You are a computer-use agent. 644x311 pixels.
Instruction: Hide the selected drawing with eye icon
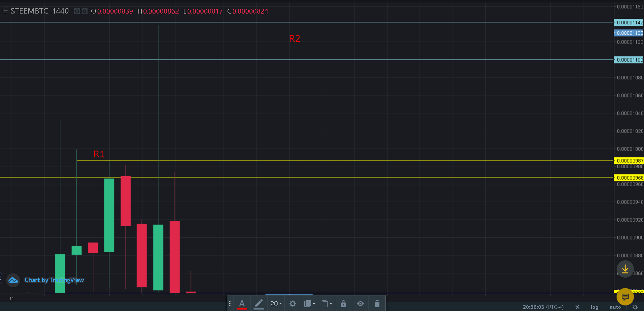click(361, 304)
